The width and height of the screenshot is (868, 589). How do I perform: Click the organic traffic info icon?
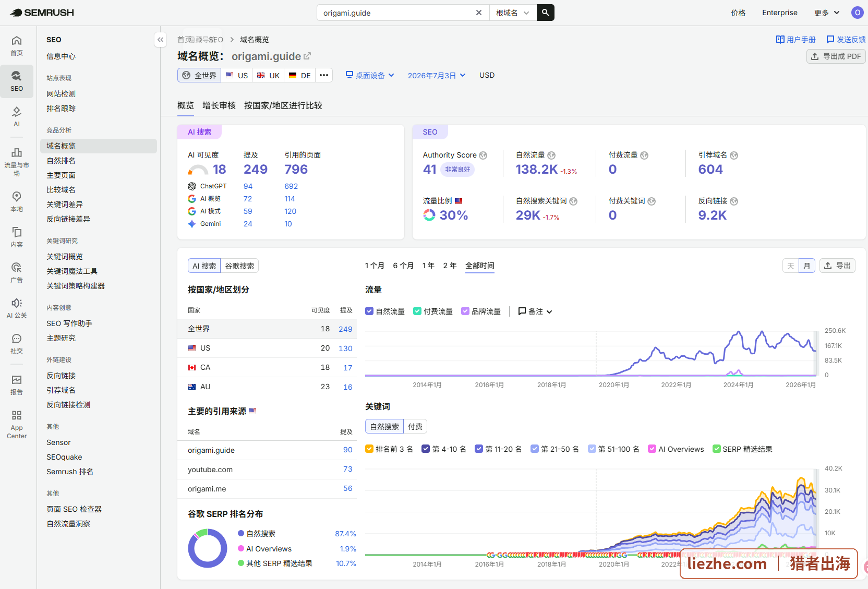tap(551, 155)
